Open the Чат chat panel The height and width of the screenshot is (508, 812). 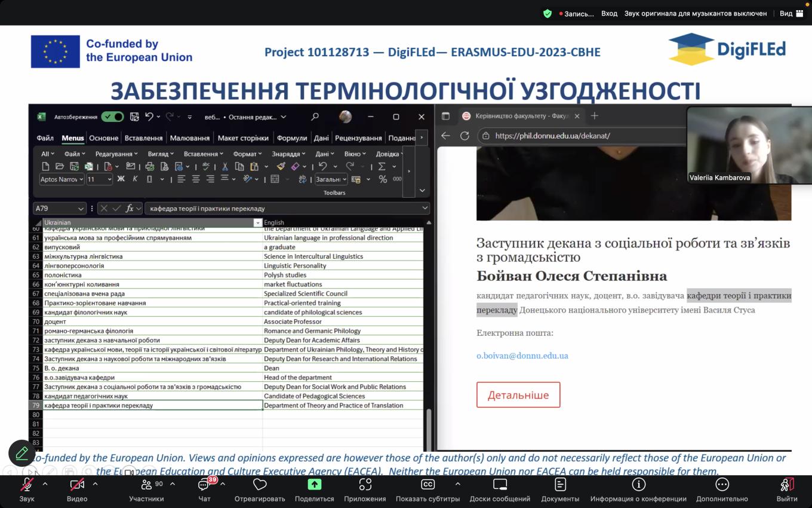[x=204, y=485]
